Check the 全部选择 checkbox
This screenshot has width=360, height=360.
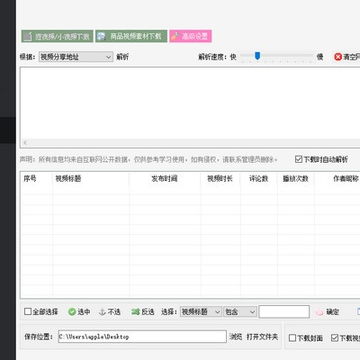[28, 312]
